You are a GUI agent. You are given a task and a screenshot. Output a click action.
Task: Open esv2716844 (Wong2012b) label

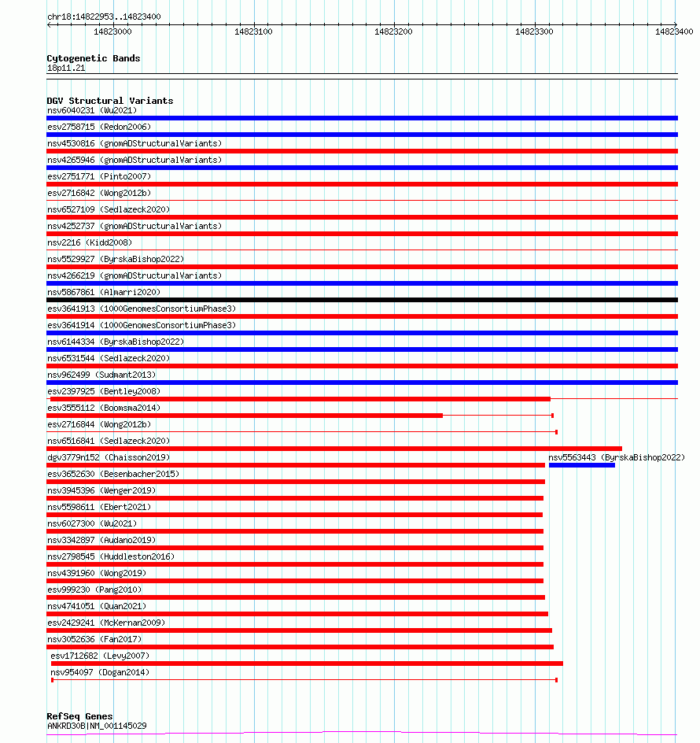tap(99, 424)
